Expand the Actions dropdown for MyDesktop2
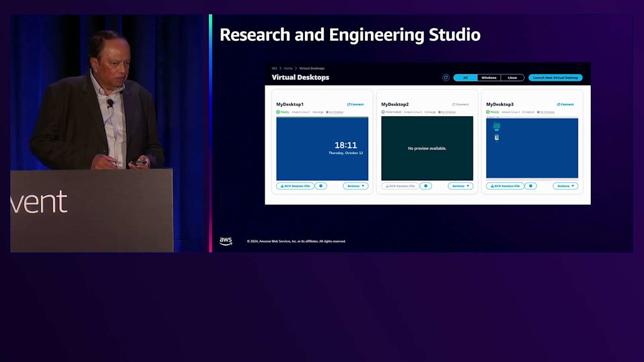 point(460,186)
